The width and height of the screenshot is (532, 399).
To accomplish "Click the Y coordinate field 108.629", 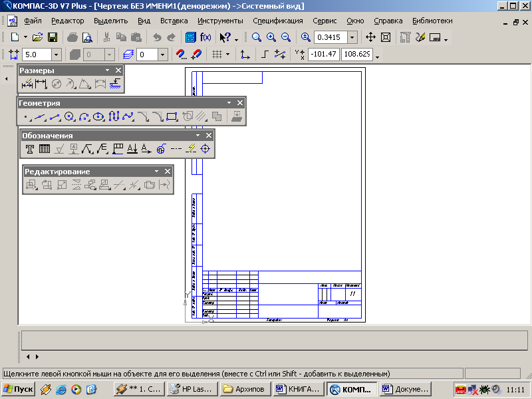I will [357, 55].
